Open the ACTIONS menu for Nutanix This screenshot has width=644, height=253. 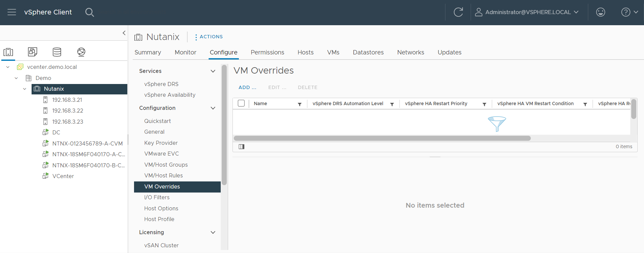[x=209, y=37]
